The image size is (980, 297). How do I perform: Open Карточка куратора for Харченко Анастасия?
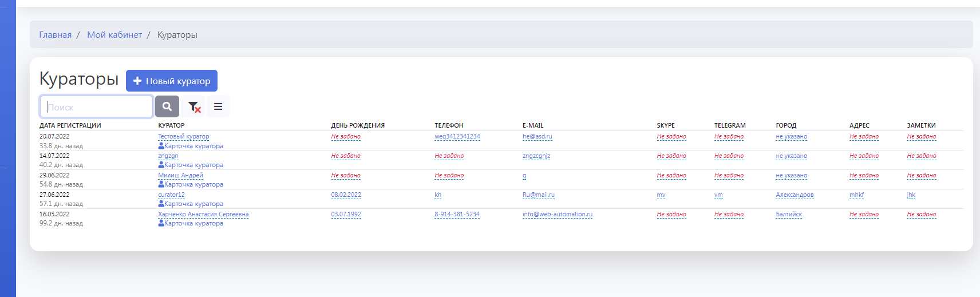[191, 223]
